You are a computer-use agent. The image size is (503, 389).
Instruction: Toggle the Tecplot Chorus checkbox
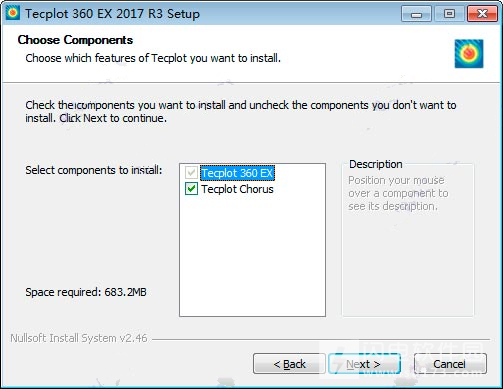pos(191,189)
